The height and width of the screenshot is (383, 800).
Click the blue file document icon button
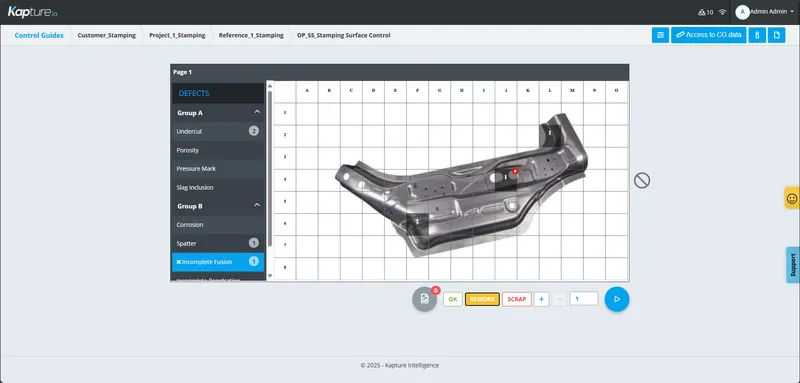(777, 35)
